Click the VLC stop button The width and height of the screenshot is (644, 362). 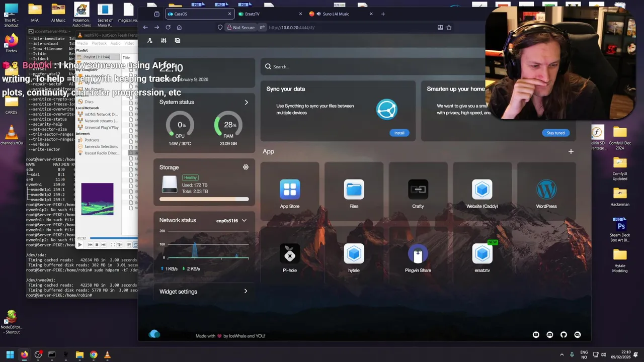pos(97,245)
